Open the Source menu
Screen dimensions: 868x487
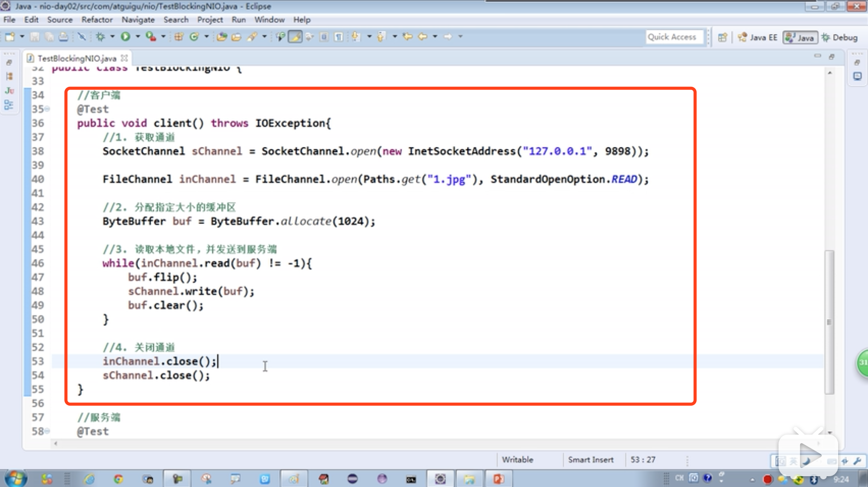60,20
